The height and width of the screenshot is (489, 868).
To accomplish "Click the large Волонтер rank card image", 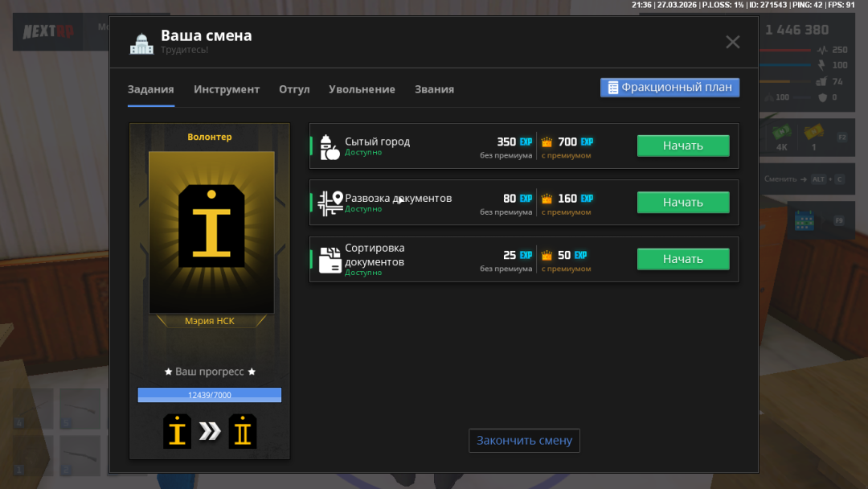I will (x=211, y=232).
